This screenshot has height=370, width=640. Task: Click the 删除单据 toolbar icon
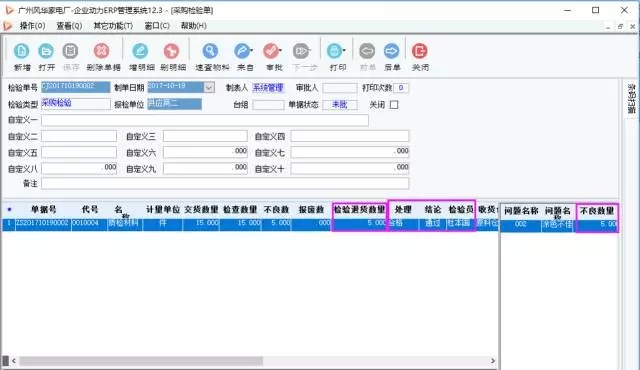point(102,51)
